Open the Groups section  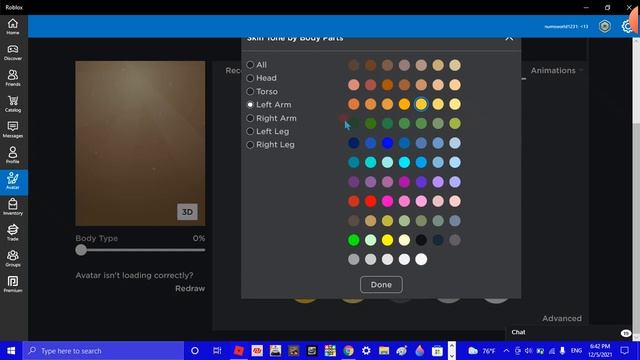click(13, 258)
